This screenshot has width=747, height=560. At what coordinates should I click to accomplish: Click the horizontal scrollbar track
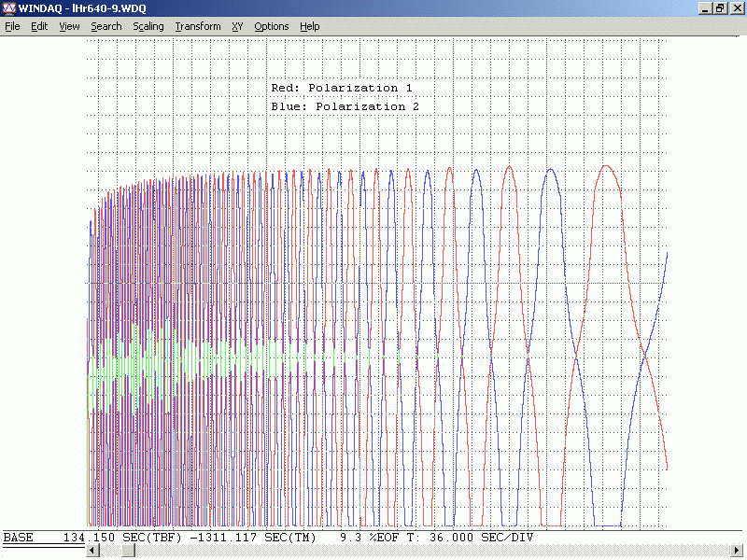click(420, 551)
